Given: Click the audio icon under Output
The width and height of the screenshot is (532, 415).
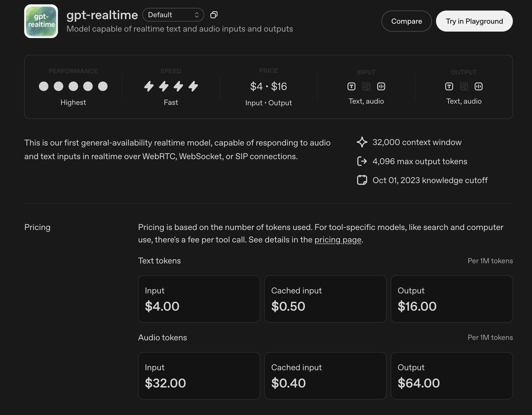Looking at the screenshot, I should pyautogui.click(x=478, y=86).
